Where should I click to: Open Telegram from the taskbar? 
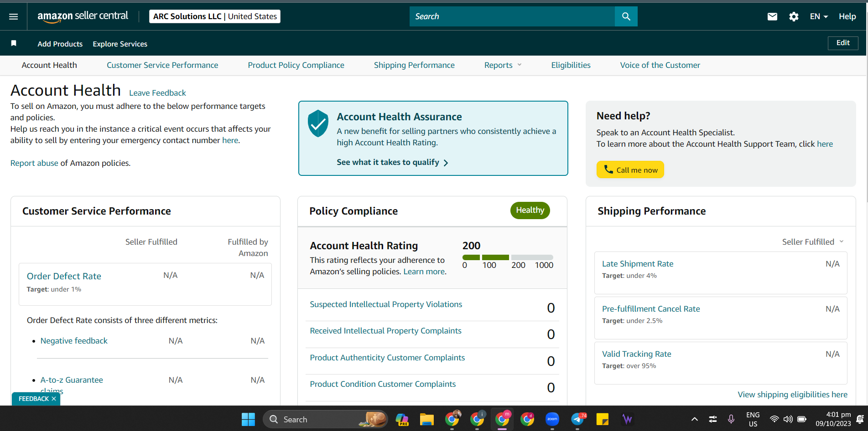pos(578,419)
